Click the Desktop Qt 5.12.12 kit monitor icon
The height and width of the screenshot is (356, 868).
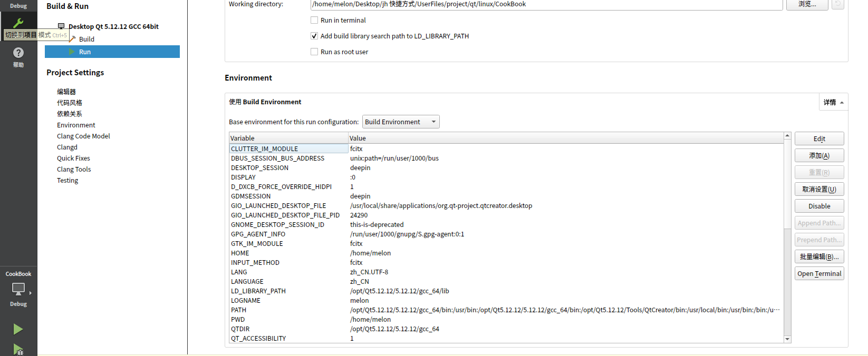click(61, 26)
